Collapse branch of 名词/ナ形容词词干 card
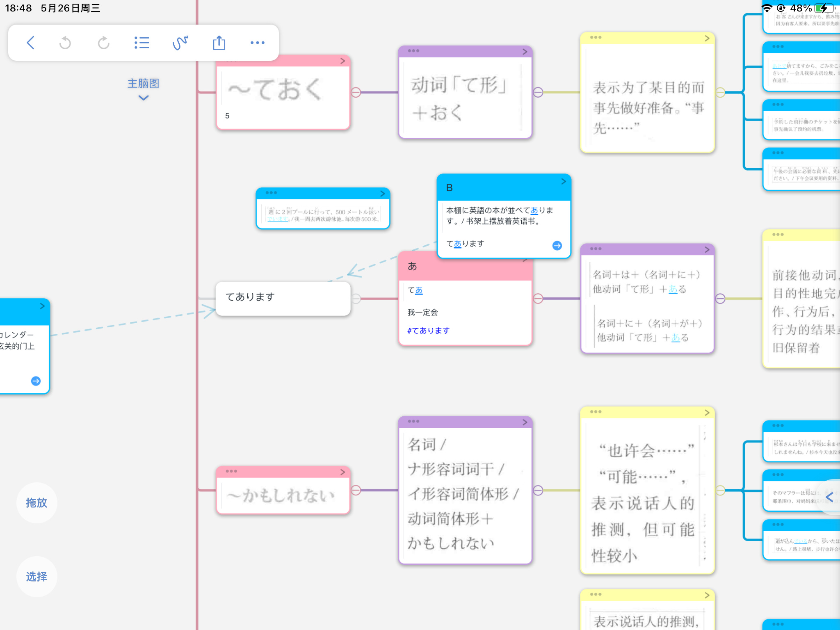 [x=538, y=490]
